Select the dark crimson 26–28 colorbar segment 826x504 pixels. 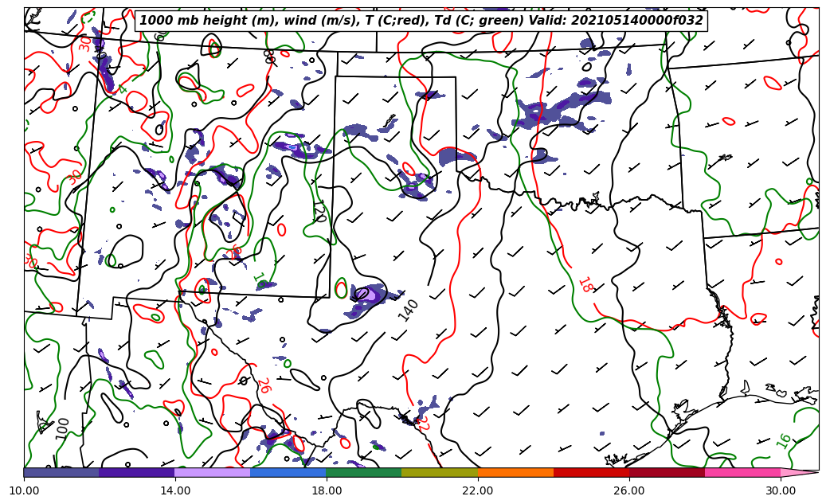(x=667, y=472)
